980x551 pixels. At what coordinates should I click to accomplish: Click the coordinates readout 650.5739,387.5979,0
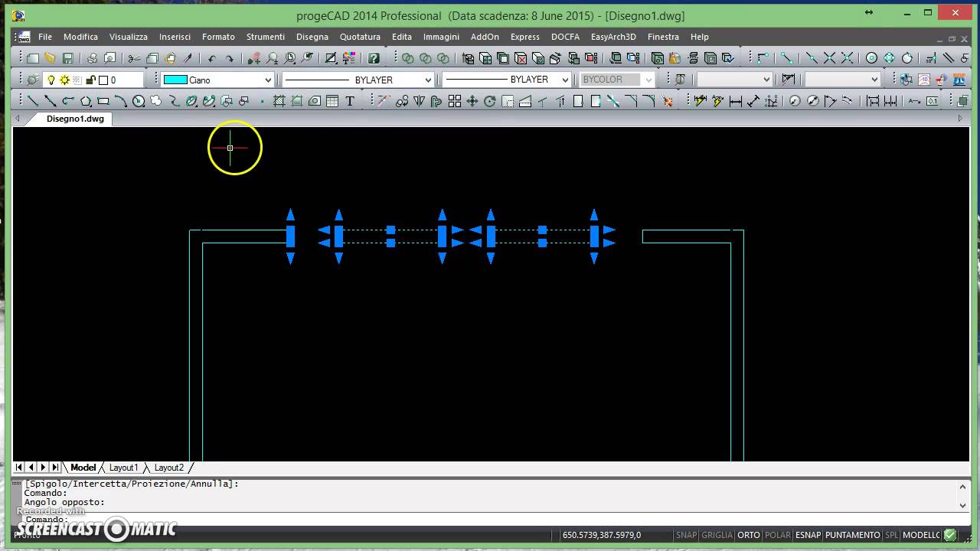(x=602, y=535)
